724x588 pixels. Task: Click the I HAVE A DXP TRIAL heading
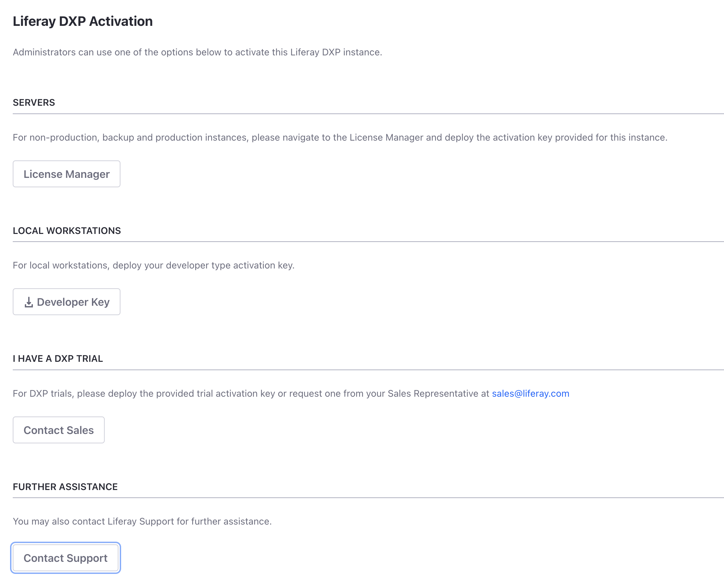click(58, 359)
